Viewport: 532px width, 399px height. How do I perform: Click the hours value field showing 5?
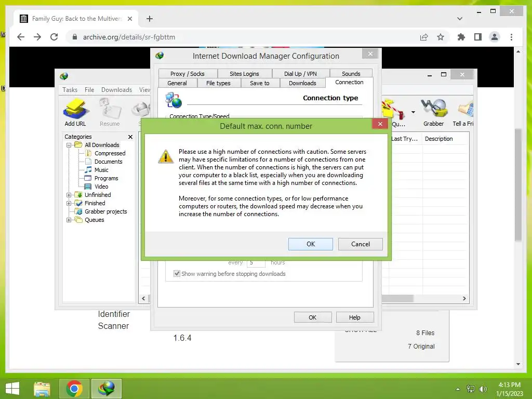(x=256, y=262)
